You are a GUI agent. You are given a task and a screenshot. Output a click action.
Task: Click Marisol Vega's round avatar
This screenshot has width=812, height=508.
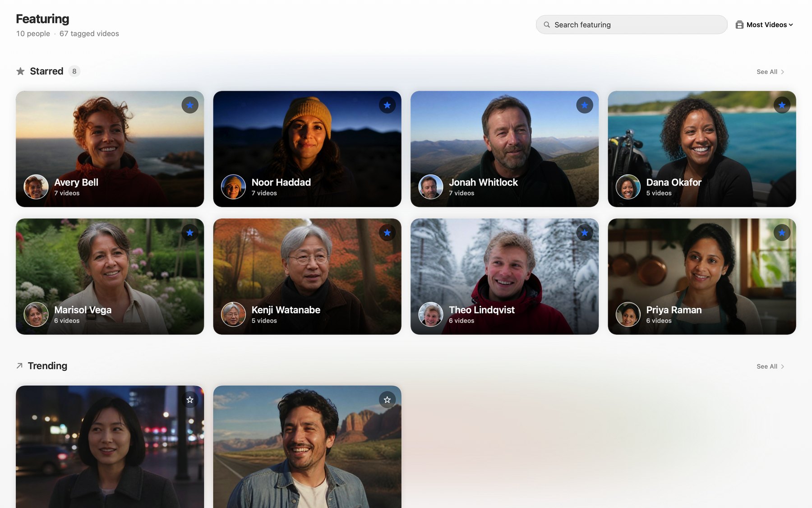point(36,314)
